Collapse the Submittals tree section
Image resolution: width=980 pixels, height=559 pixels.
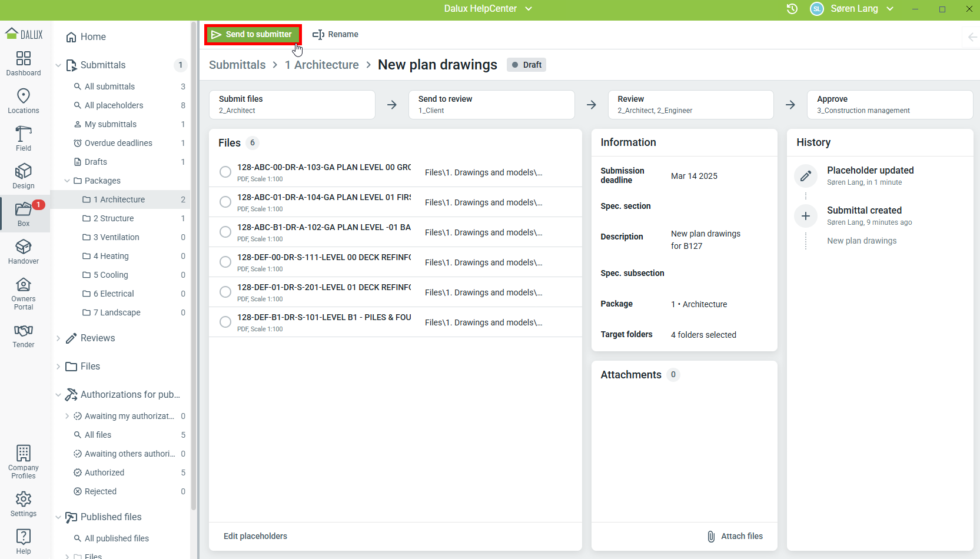[58, 65]
